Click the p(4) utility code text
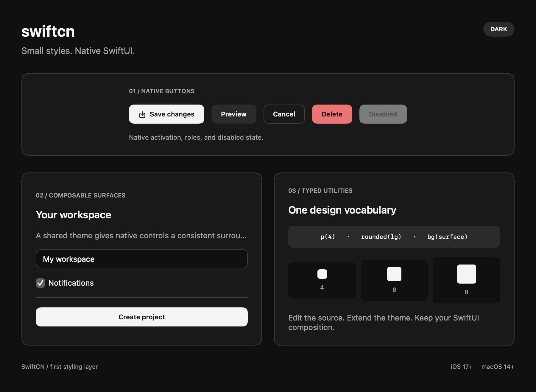 [x=328, y=237]
